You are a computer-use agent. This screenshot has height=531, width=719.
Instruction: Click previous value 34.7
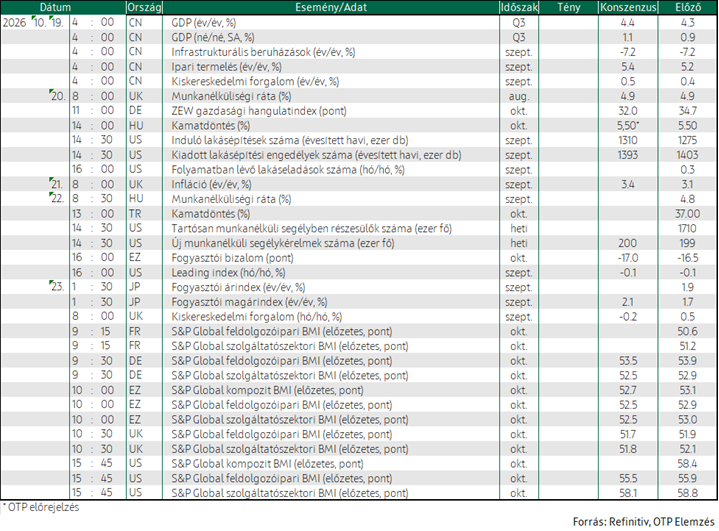[x=688, y=111]
